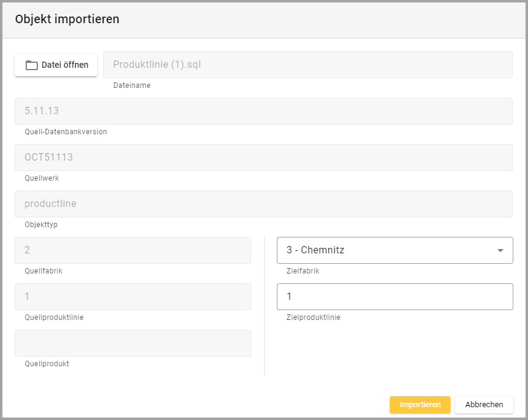Click into the Zielproduktlinie input field
Image resolution: width=528 pixels, height=420 pixels.
click(394, 297)
